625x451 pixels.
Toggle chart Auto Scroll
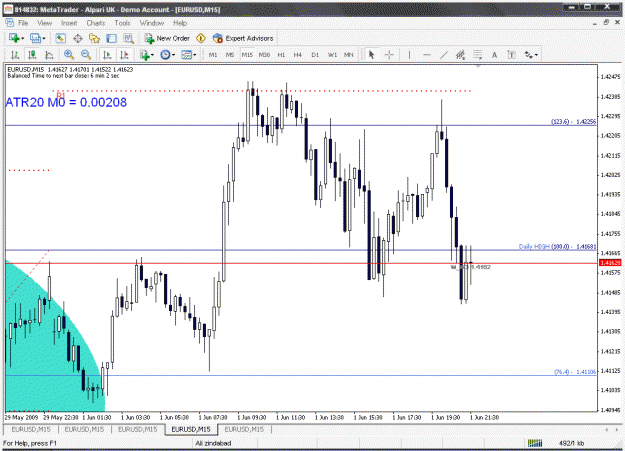[107, 55]
